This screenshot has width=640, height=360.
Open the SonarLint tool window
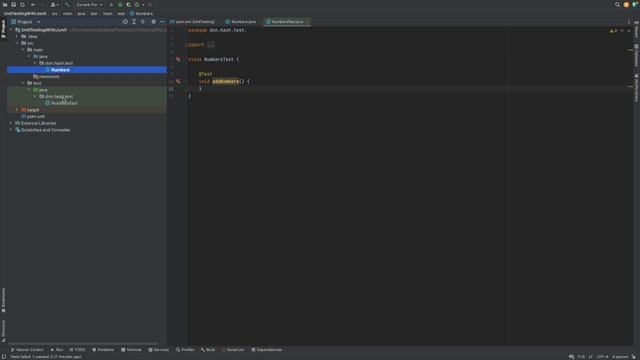coord(233,350)
